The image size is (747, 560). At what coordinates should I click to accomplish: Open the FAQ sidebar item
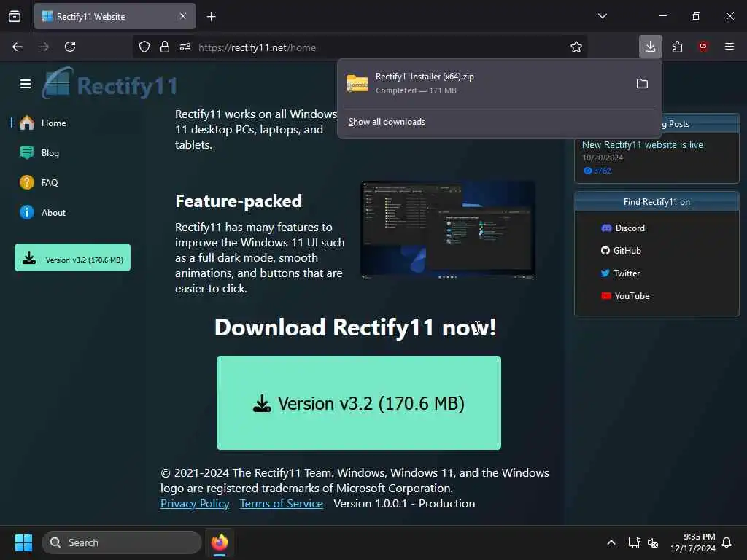pos(50,183)
